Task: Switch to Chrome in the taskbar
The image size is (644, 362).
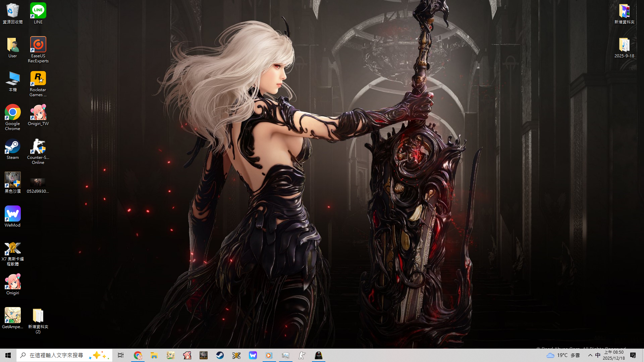Action: [138, 355]
